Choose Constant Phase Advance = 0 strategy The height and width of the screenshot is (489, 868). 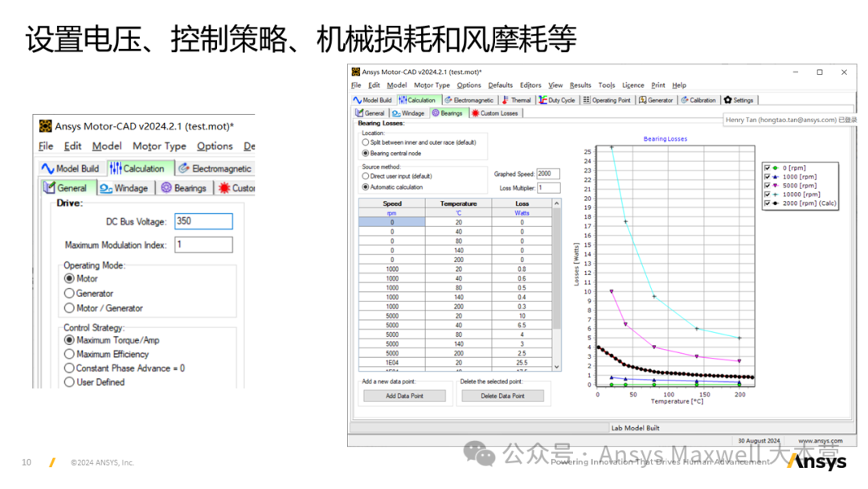(69, 368)
